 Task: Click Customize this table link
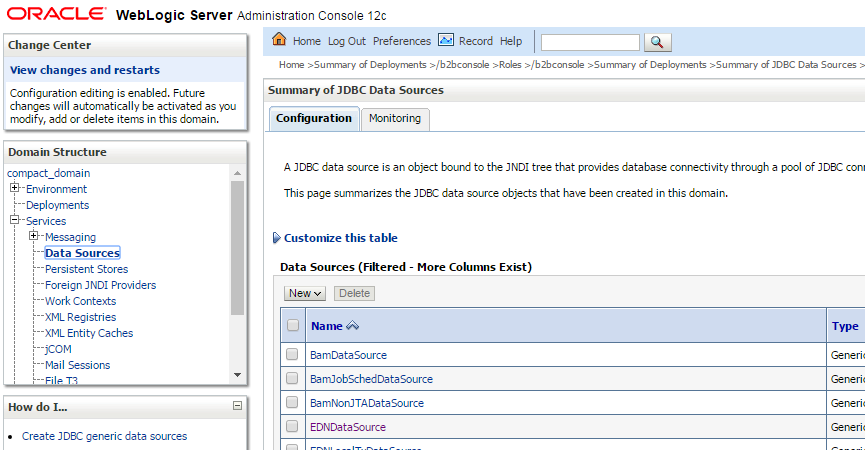point(340,238)
